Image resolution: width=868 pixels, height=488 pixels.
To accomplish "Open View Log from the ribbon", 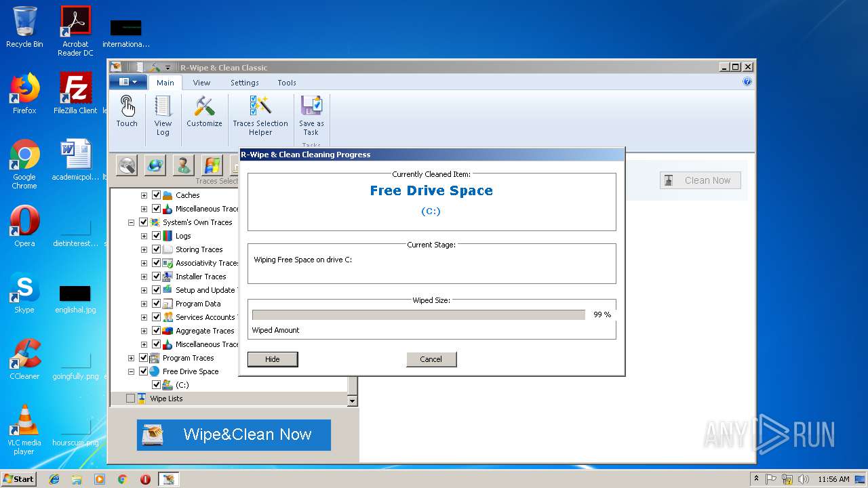I will pos(163,116).
